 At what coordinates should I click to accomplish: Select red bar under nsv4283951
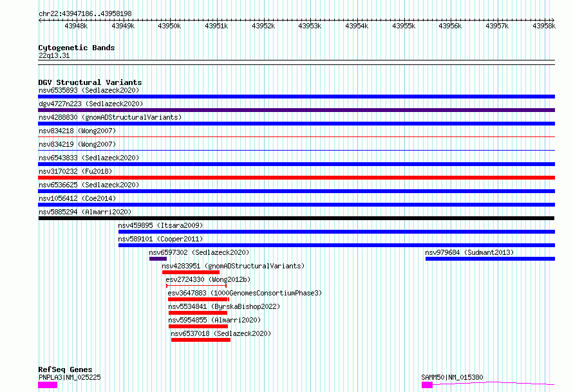click(x=191, y=272)
